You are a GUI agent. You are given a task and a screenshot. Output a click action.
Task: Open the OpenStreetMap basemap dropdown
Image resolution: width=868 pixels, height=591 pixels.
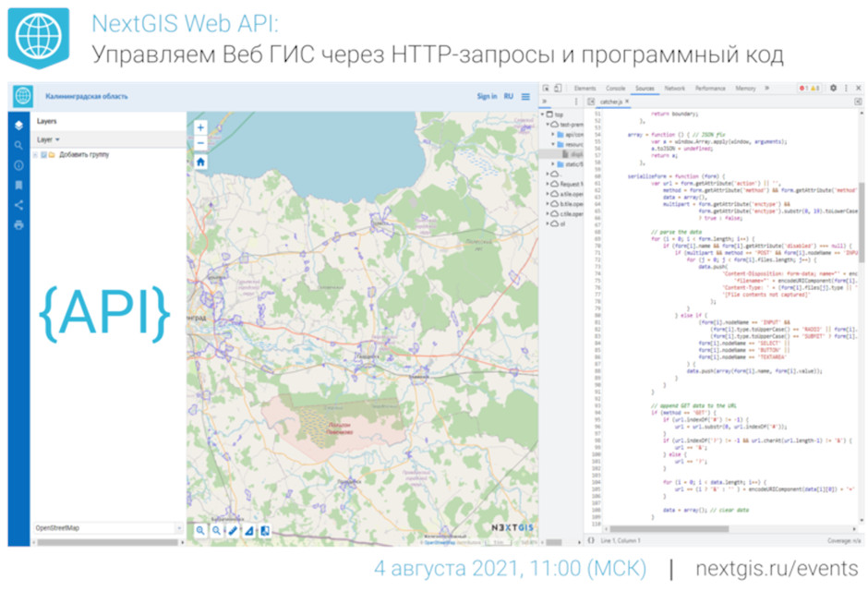(107, 528)
